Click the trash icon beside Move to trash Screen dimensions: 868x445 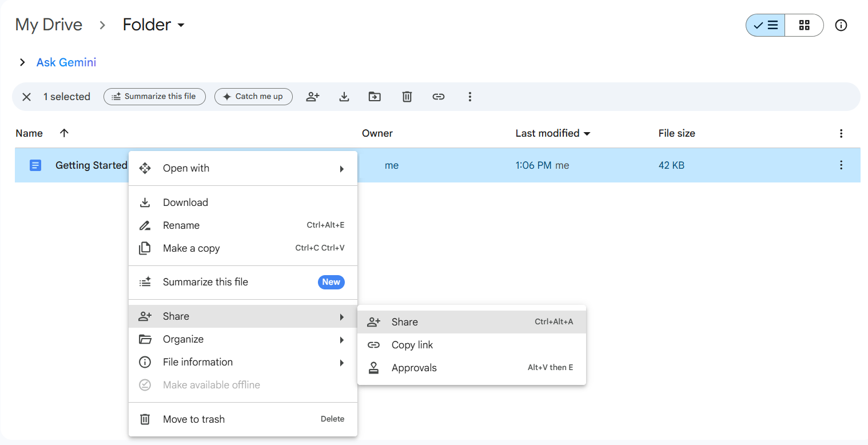145,419
